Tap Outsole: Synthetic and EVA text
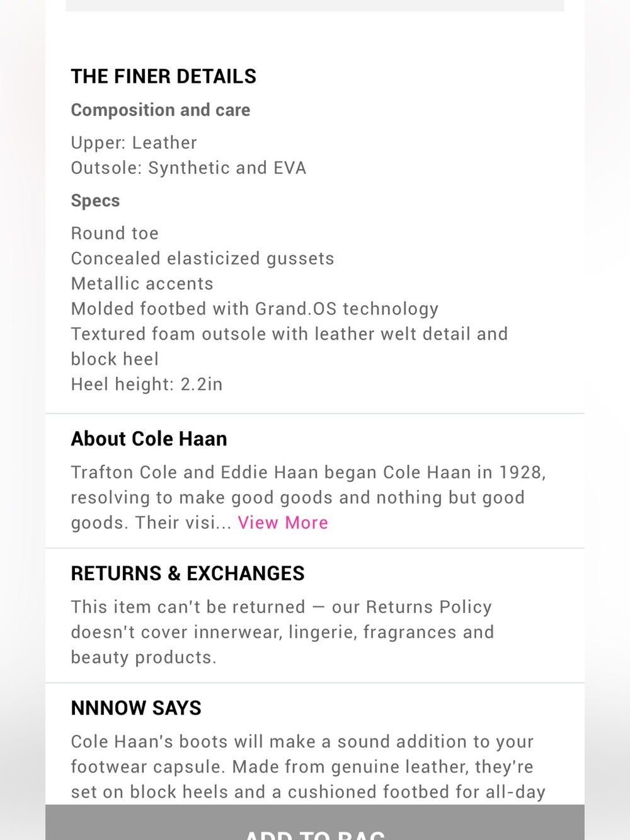The width and height of the screenshot is (630, 840). tap(188, 168)
